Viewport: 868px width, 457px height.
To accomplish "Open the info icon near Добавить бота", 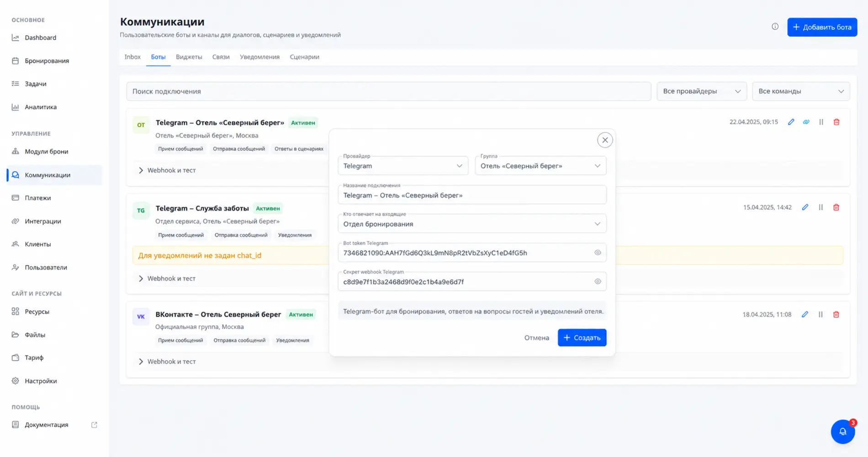I will 775,27.
